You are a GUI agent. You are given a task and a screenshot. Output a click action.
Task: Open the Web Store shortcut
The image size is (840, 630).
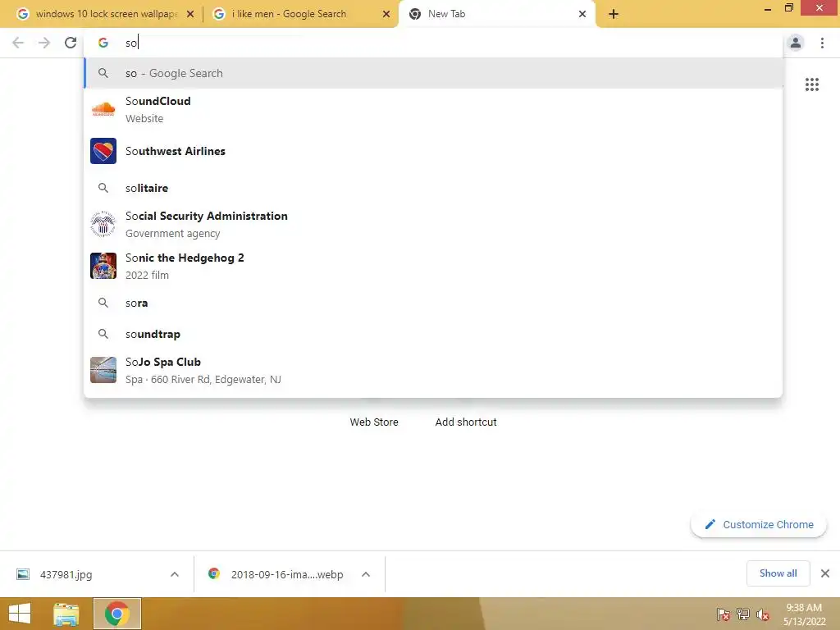click(374, 422)
